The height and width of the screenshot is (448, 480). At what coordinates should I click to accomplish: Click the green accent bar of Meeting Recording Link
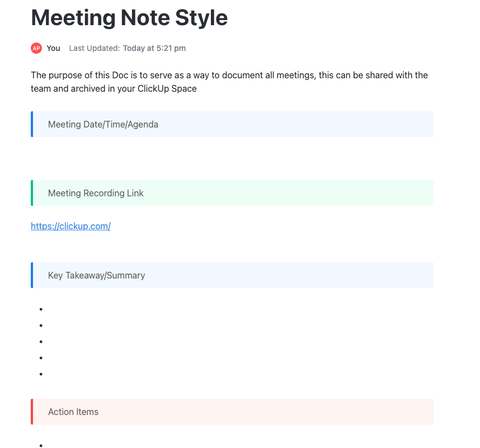(32, 193)
